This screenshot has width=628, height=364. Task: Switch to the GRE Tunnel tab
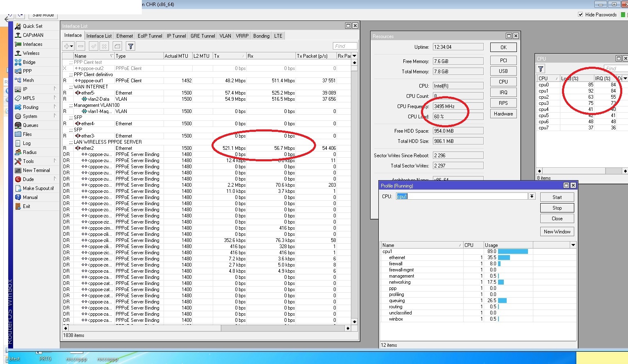(203, 36)
